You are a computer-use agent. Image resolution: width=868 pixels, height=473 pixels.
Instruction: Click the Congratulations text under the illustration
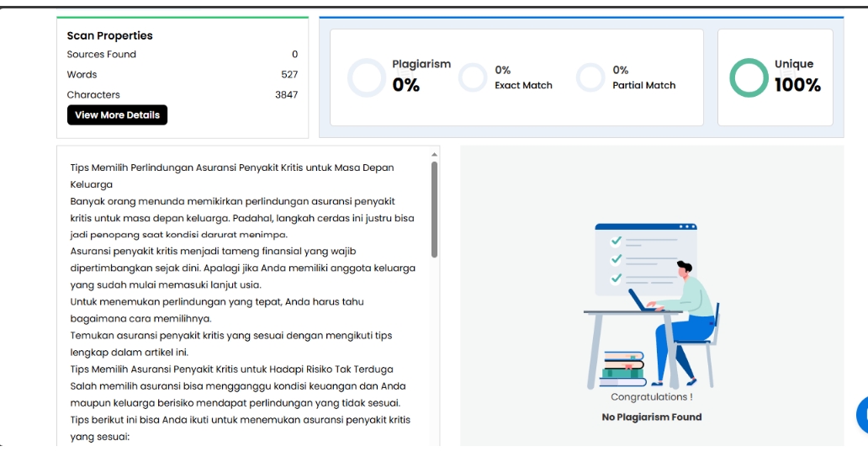tap(651, 397)
